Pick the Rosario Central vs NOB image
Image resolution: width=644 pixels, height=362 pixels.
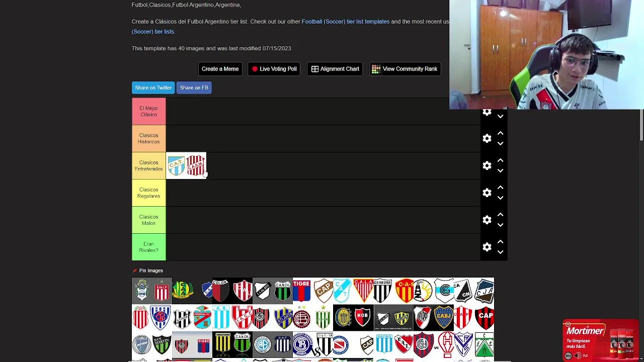(x=353, y=318)
